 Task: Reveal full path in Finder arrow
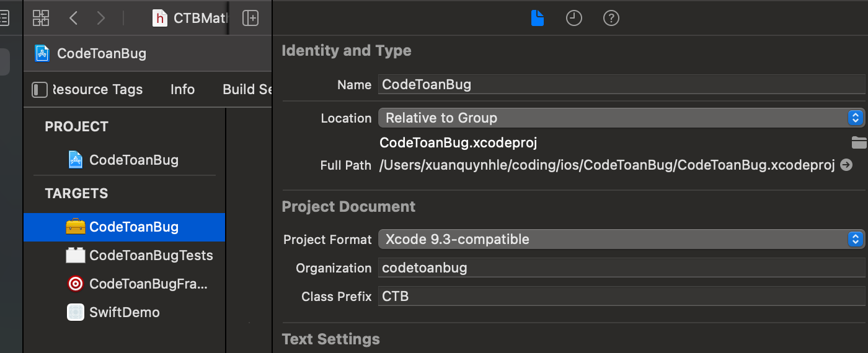click(846, 165)
